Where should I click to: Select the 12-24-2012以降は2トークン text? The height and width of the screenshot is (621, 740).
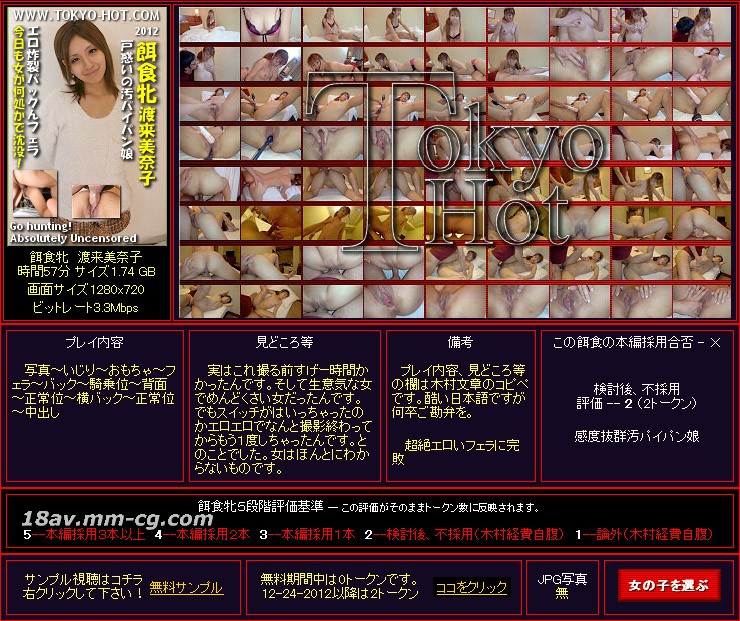point(339,594)
